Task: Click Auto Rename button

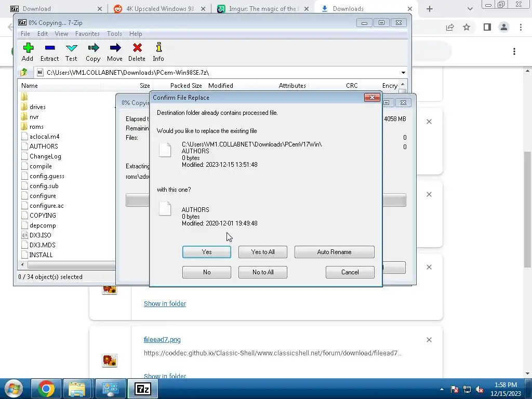Action: 334,252
